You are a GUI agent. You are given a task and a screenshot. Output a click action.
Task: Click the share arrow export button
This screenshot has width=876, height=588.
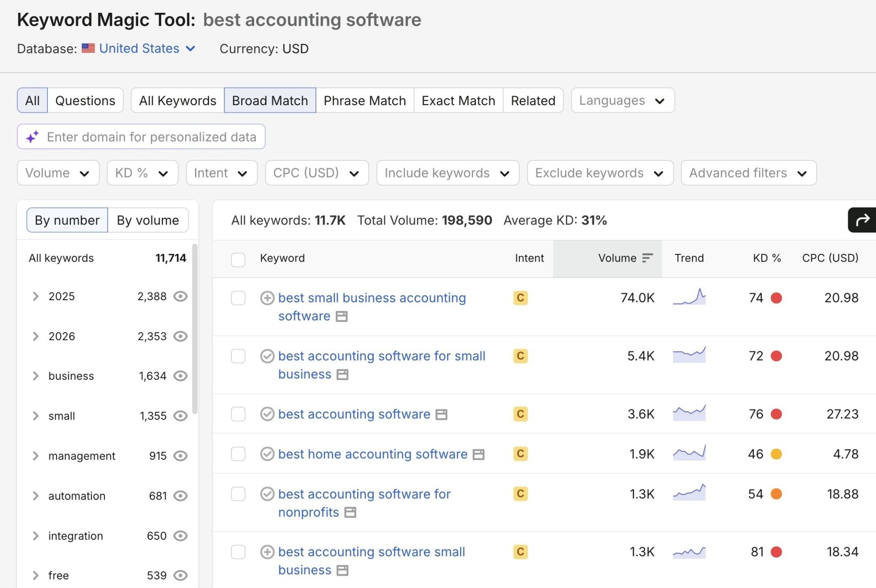point(862,220)
